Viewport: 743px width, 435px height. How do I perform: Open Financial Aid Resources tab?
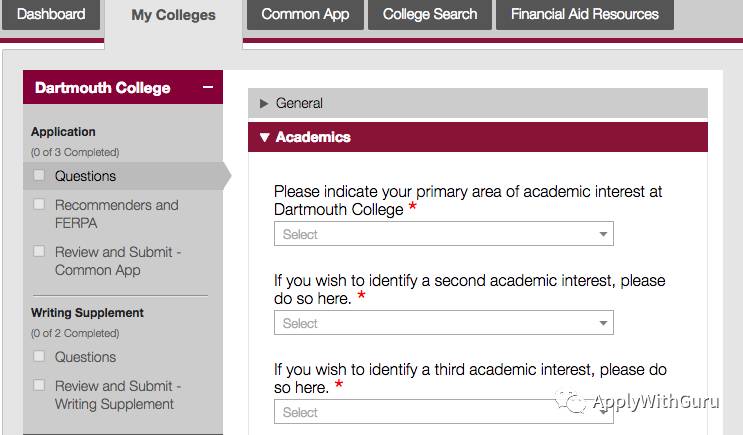pos(584,15)
